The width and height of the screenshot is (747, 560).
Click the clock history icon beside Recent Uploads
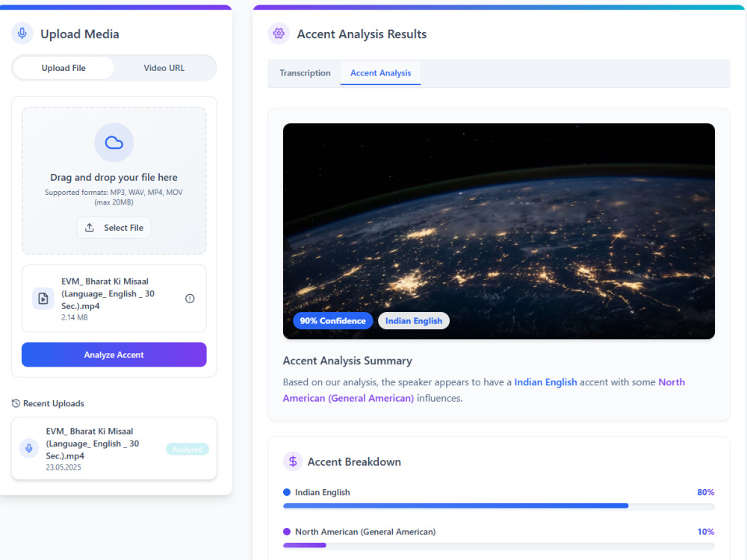click(16, 403)
